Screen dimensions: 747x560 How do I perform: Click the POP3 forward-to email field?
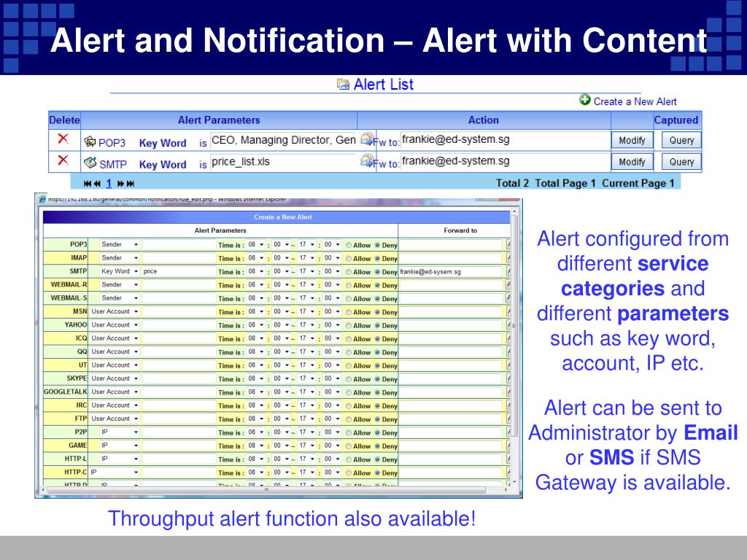click(505, 139)
